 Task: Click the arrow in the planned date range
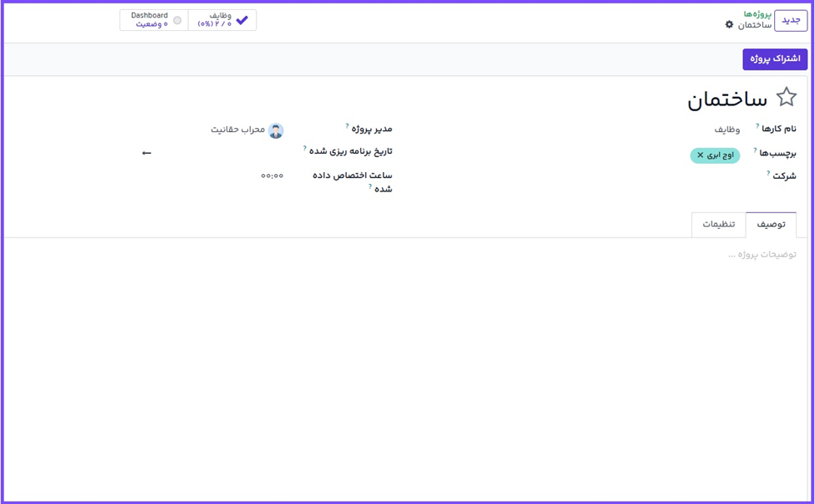point(147,153)
